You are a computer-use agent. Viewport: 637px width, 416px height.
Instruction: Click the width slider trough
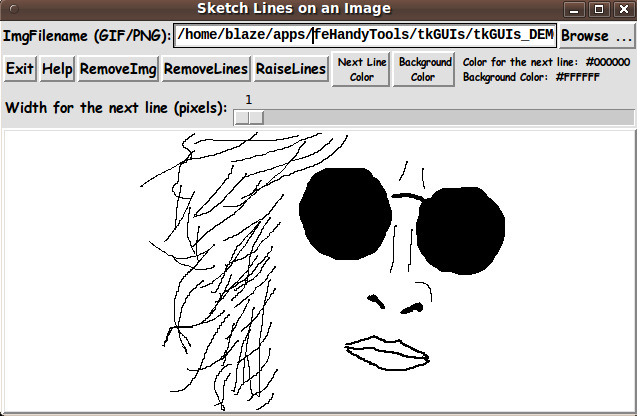[434, 117]
